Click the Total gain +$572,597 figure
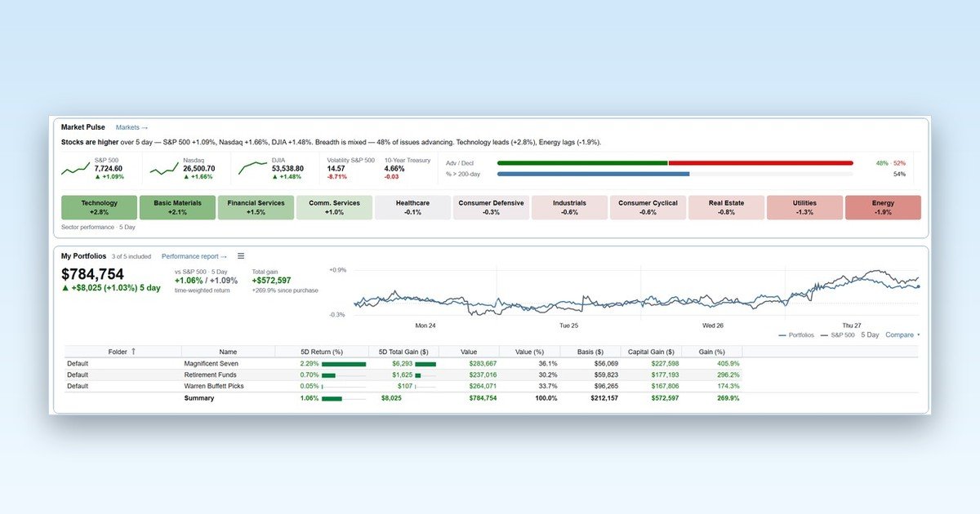980x514 pixels. click(x=271, y=281)
